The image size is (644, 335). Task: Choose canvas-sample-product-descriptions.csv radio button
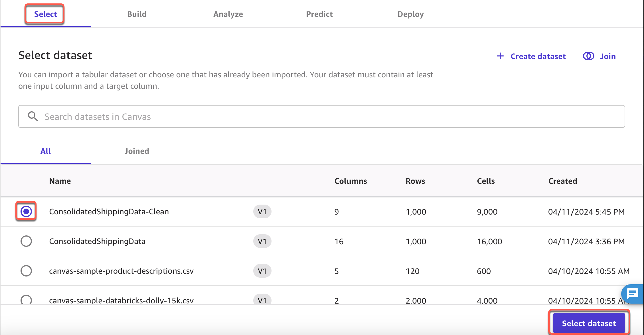pyautogui.click(x=26, y=271)
